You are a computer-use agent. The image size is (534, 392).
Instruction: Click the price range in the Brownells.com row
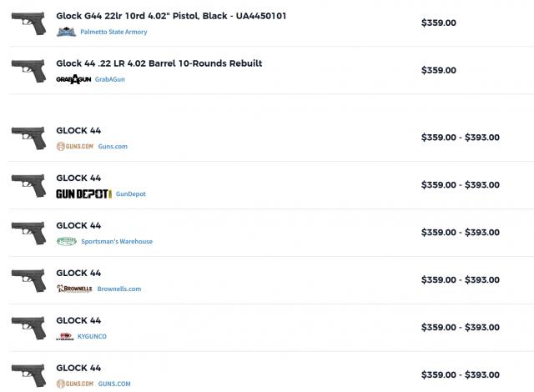[460, 279]
